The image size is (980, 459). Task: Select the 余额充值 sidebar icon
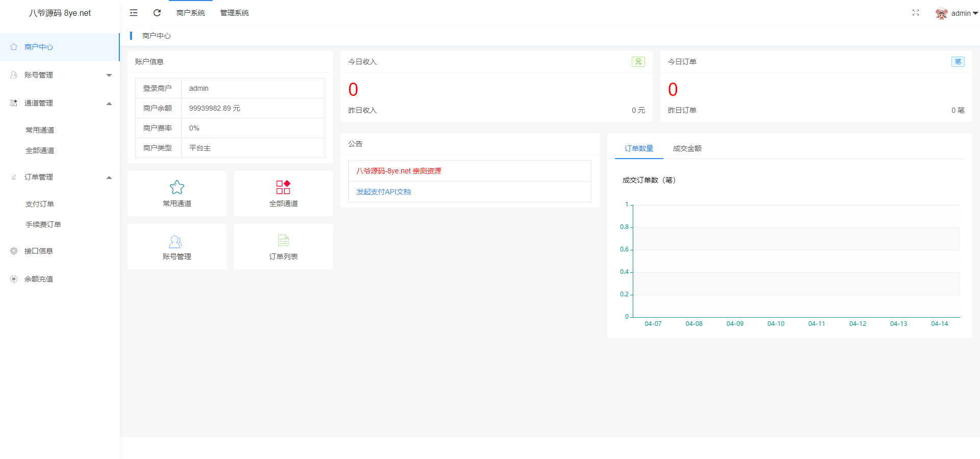13,278
